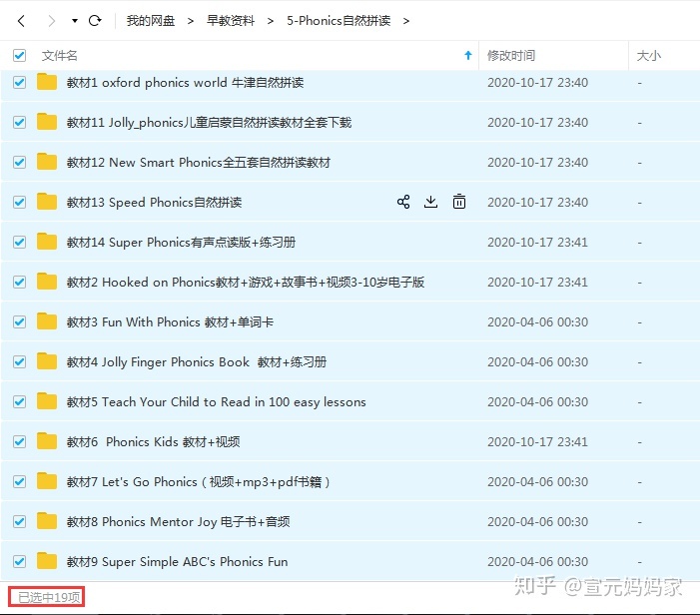Open 教材8 Phonics Mentor Joy 电子书+音频
The image size is (700, 615).
[x=178, y=522]
